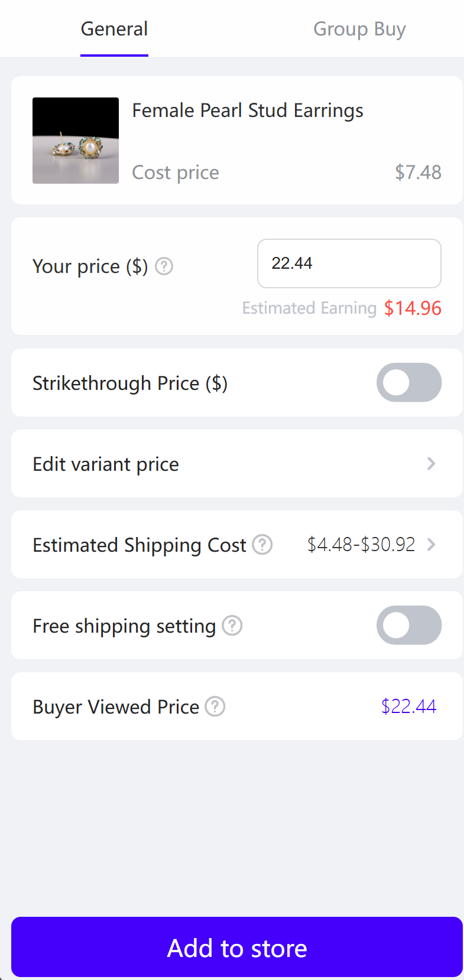The height and width of the screenshot is (980, 464).
Task: Click the $7.48 cost price value
Action: pos(418,172)
